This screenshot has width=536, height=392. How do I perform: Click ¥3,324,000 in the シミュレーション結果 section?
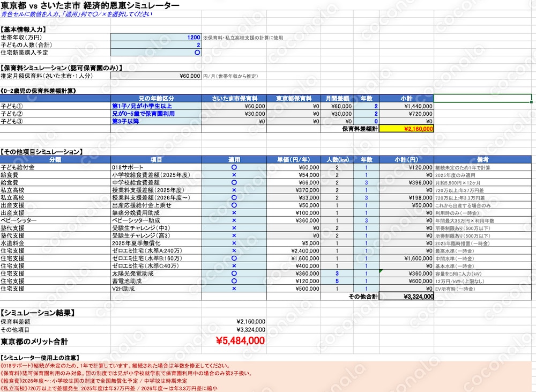click(250, 329)
